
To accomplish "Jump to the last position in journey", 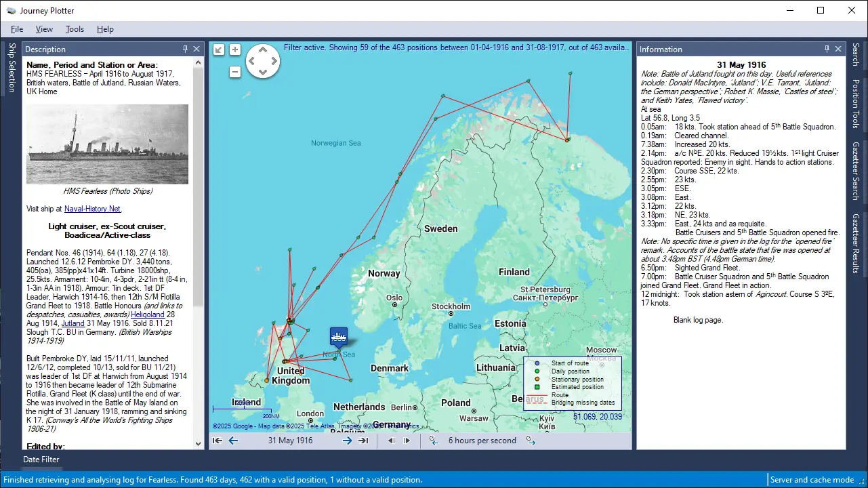I will (x=363, y=441).
